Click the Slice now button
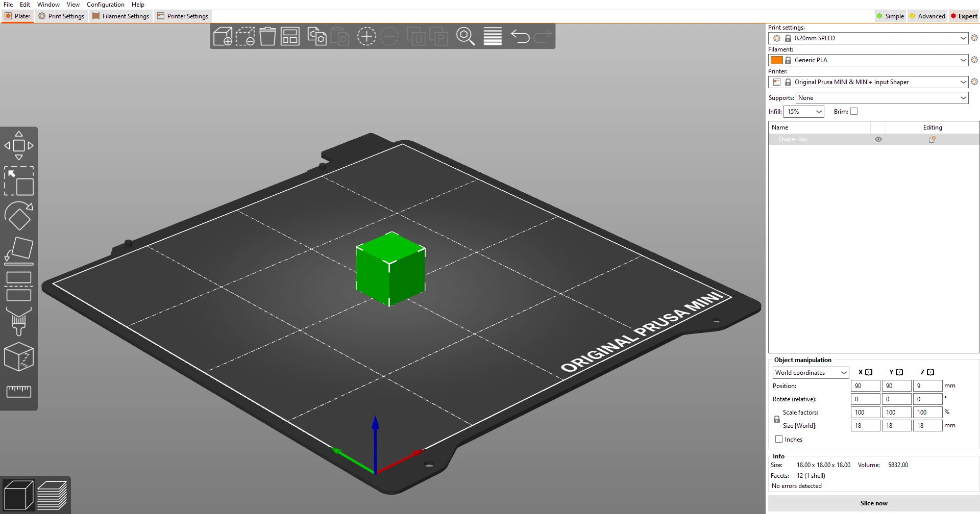Viewport: 980px width, 514px height. tap(873, 503)
